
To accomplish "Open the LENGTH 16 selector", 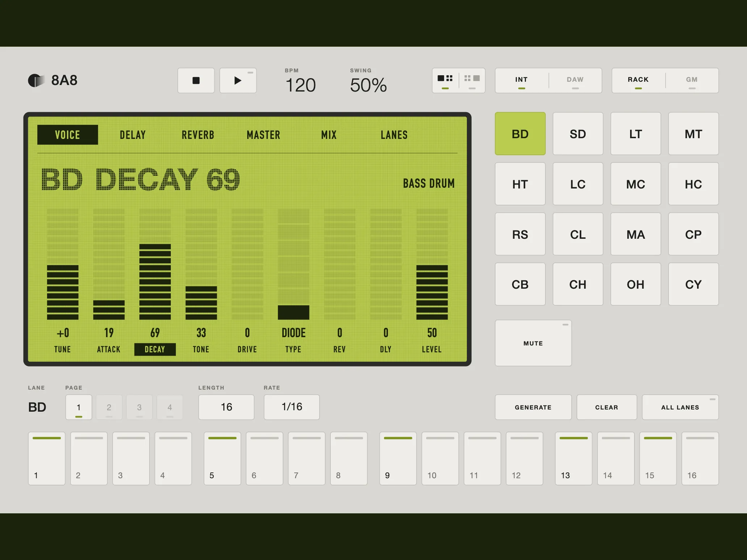I will [226, 407].
